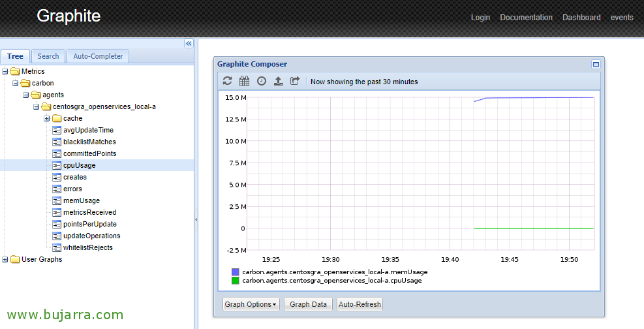This screenshot has height=329, width=644.
Task: Switch to the Search tab
Action: click(x=48, y=56)
